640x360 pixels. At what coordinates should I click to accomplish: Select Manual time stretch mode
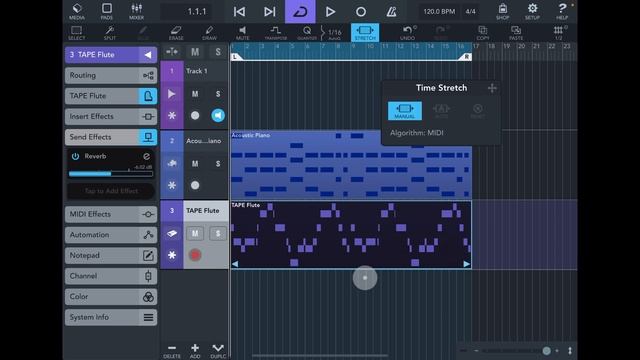[x=404, y=111]
